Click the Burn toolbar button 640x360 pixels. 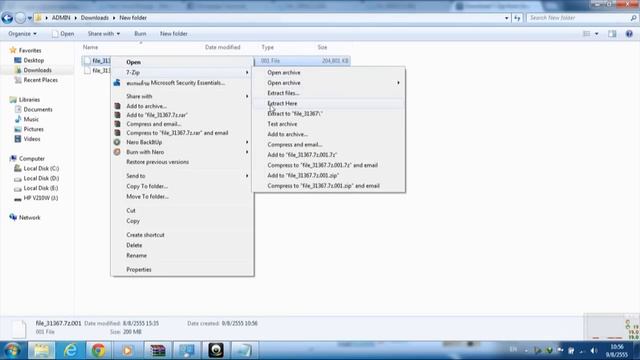pos(140,34)
